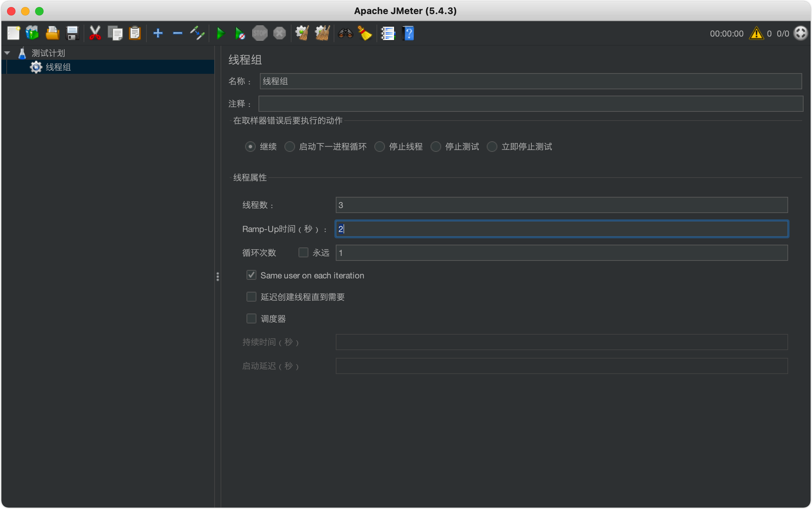Create a new test plan
This screenshot has width=812, height=509.
(x=13, y=33)
